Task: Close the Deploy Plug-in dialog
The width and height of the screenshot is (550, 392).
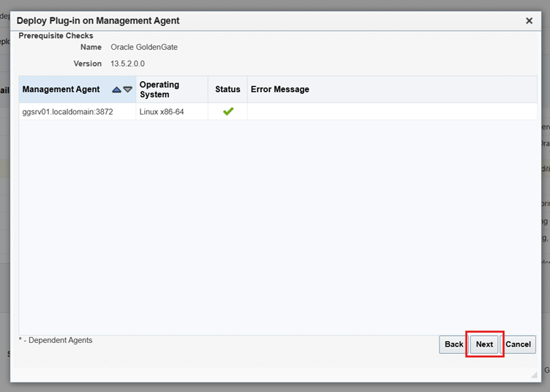Action: point(529,20)
